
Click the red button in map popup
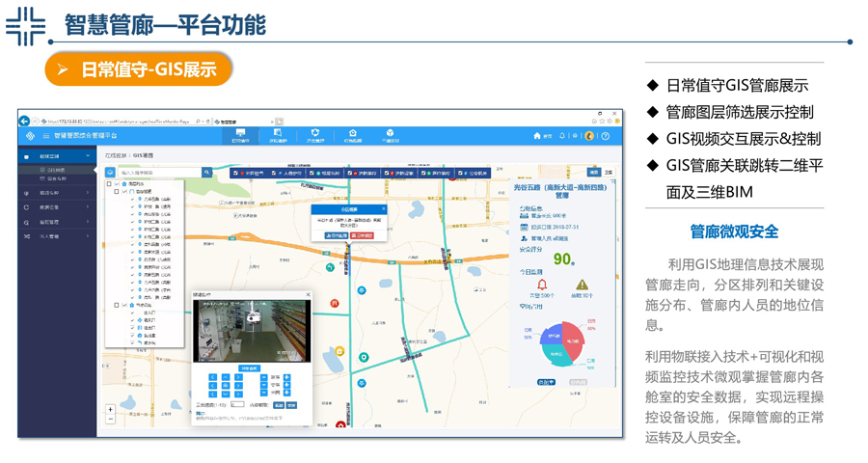pyautogui.click(x=362, y=234)
